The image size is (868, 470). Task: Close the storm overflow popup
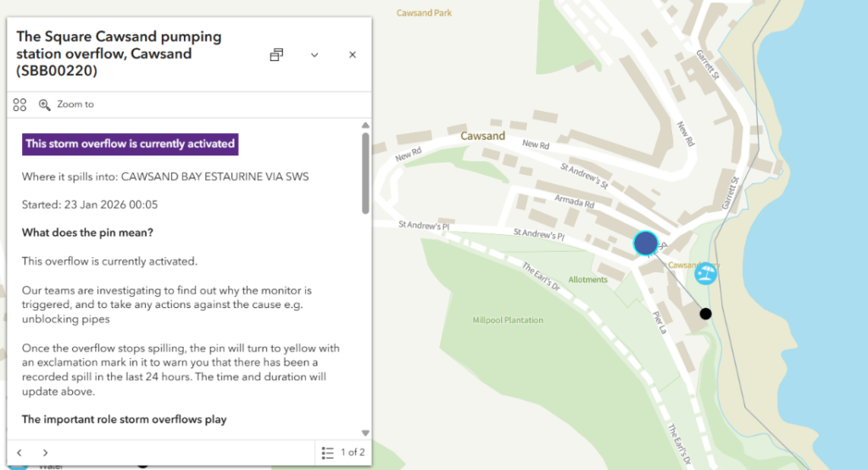tap(353, 55)
